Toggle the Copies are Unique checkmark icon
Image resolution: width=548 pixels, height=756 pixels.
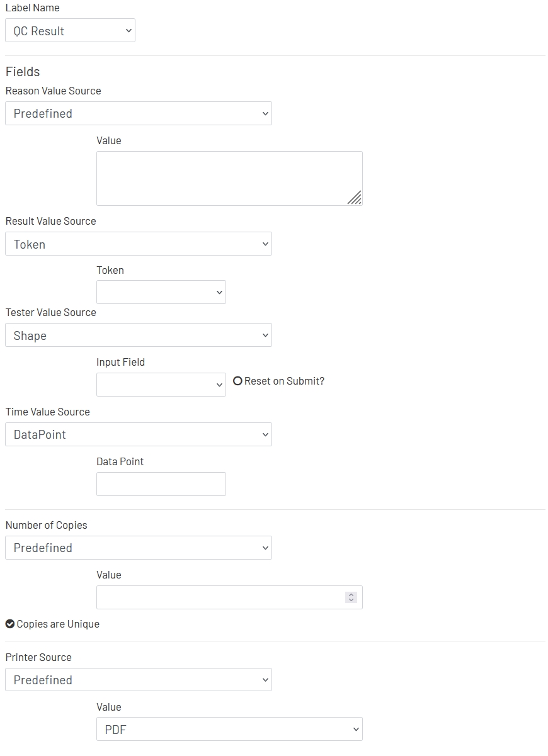coord(9,624)
